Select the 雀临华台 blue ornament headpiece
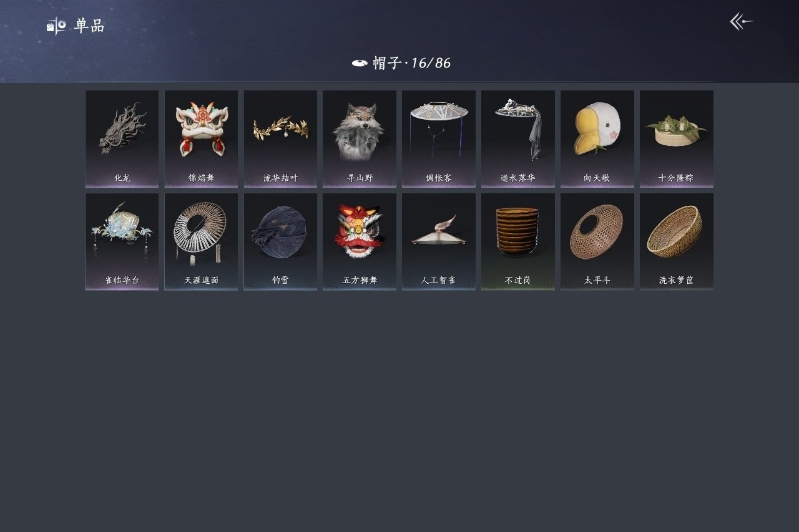The width and height of the screenshot is (799, 532). point(122,241)
